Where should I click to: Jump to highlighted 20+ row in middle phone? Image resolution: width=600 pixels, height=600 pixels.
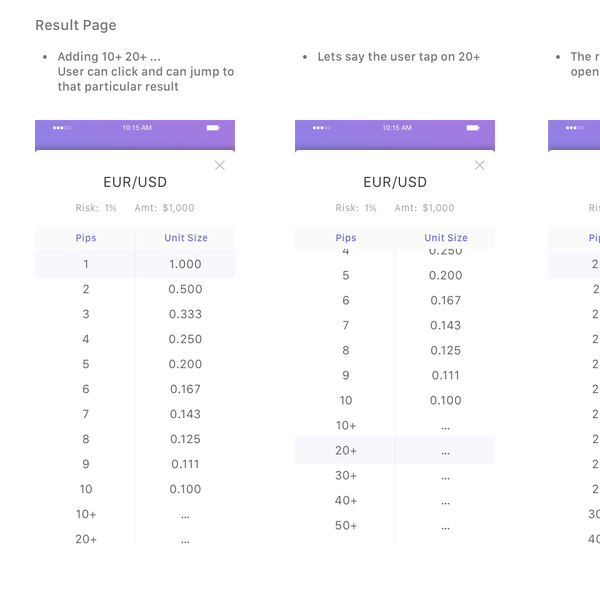click(x=346, y=450)
